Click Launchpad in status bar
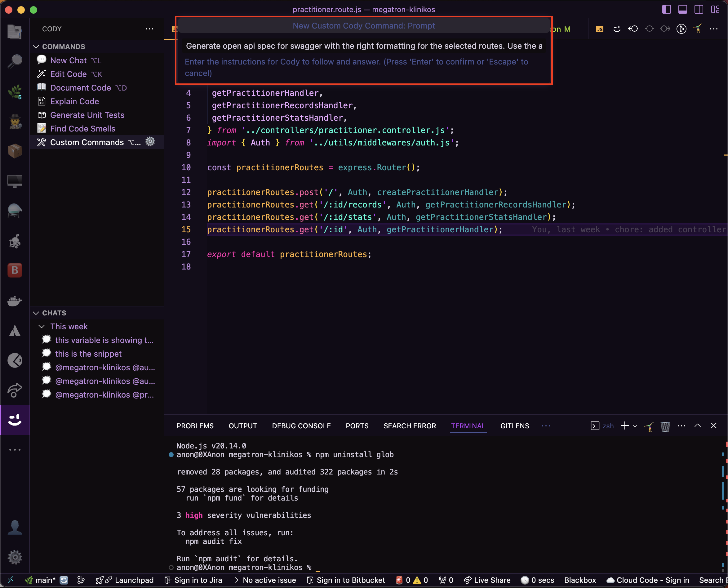Screen dimensions: 728x588 coord(125,580)
